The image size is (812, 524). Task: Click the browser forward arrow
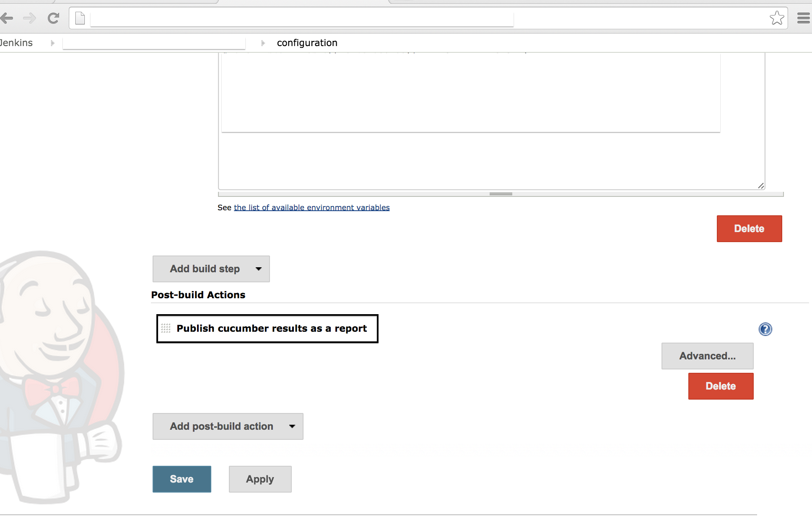coord(29,18)
